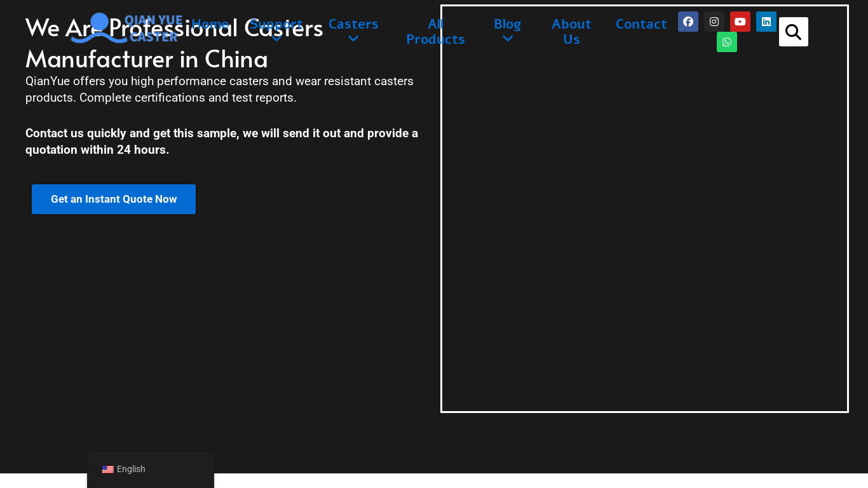Expand the Support submenu chevron
Image resolution: width=868 pixels, height=488 pixels.
coord(276,39)
